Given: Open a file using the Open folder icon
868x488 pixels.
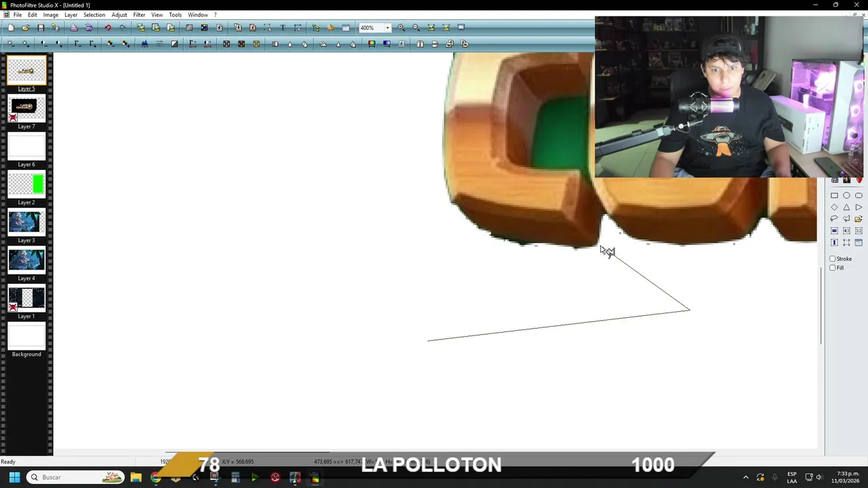Looking at the screenshot, I should [26, 28].
